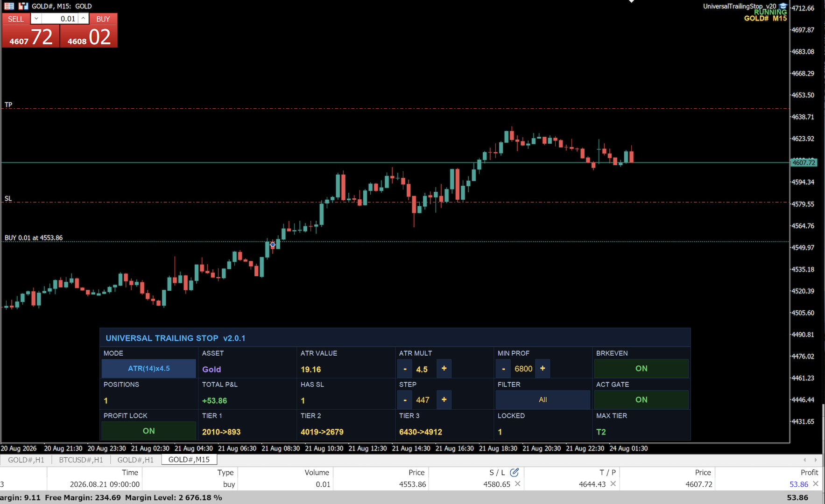Remove stop loss 4580.65 with X icon
Image resolution: width=825 pixels, height=504 pixels.
click(518, 484)
